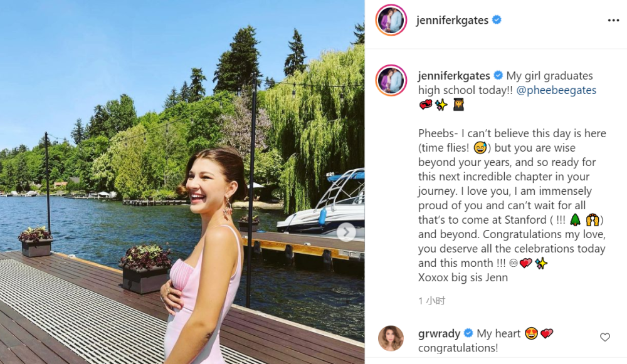Screen dimensions: 627x364
Task: Click the woman in the dock photo
Action: pos(204,256)
